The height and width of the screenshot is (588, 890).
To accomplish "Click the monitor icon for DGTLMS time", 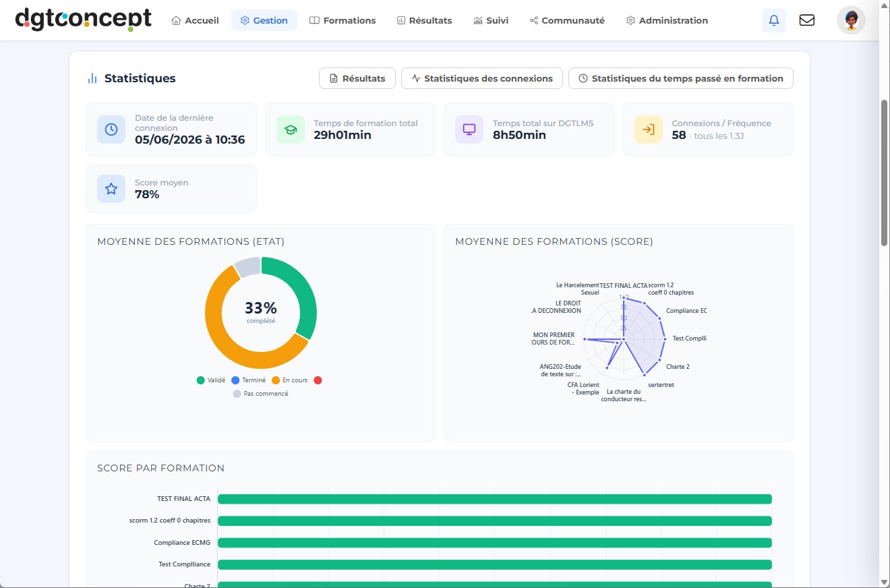I will (469, 129).
